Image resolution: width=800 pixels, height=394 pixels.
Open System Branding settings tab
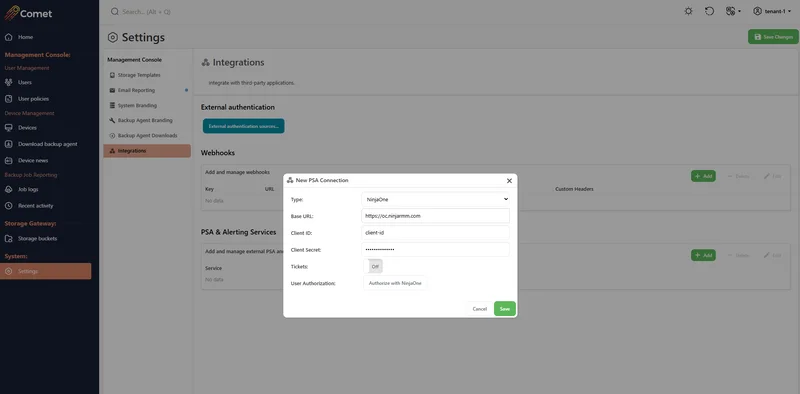147,105
